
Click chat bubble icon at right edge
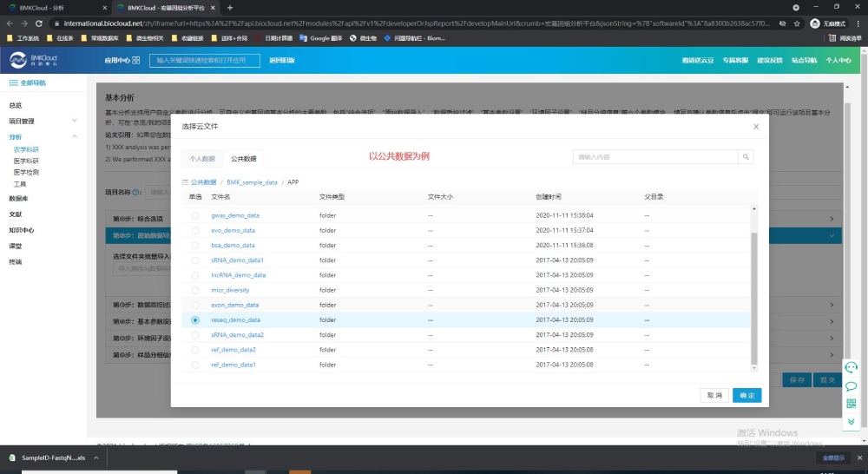[852, 386]
